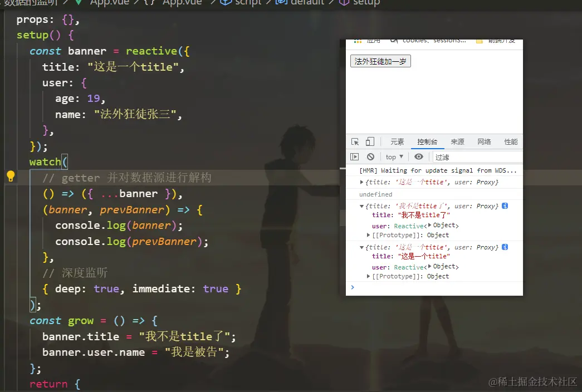Click 'const banner = reactive({' code line
Image resolution: width=582 pixels, height=392 pixels.
pyautogui.click(x=110, y=51)
